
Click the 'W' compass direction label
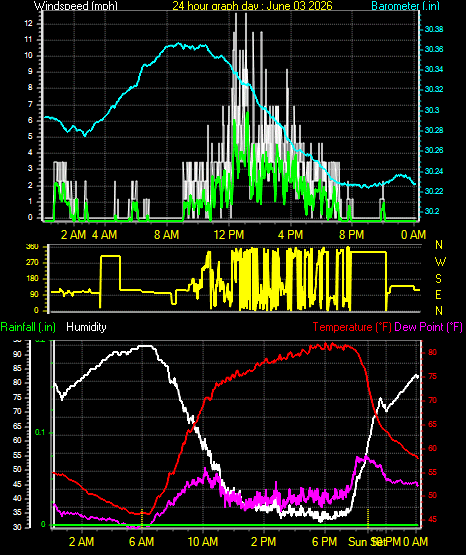(x=440, y=262)
